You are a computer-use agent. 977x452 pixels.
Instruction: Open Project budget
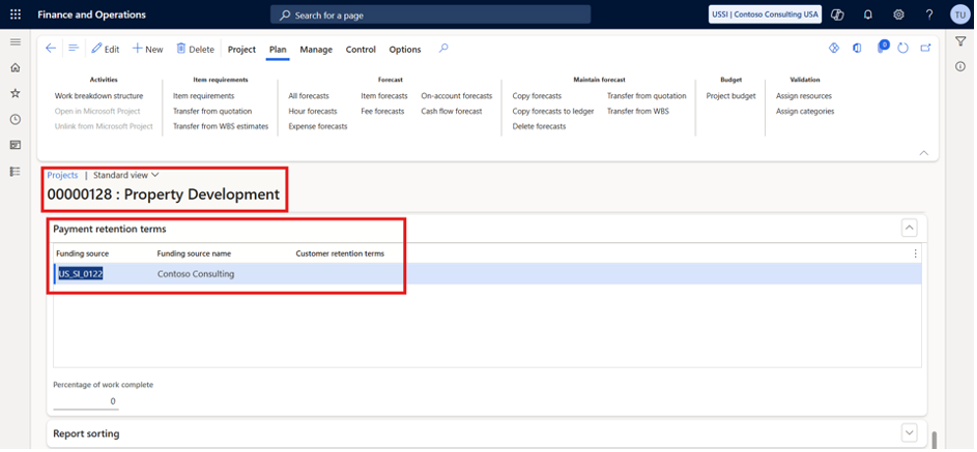tap(731, 96)
